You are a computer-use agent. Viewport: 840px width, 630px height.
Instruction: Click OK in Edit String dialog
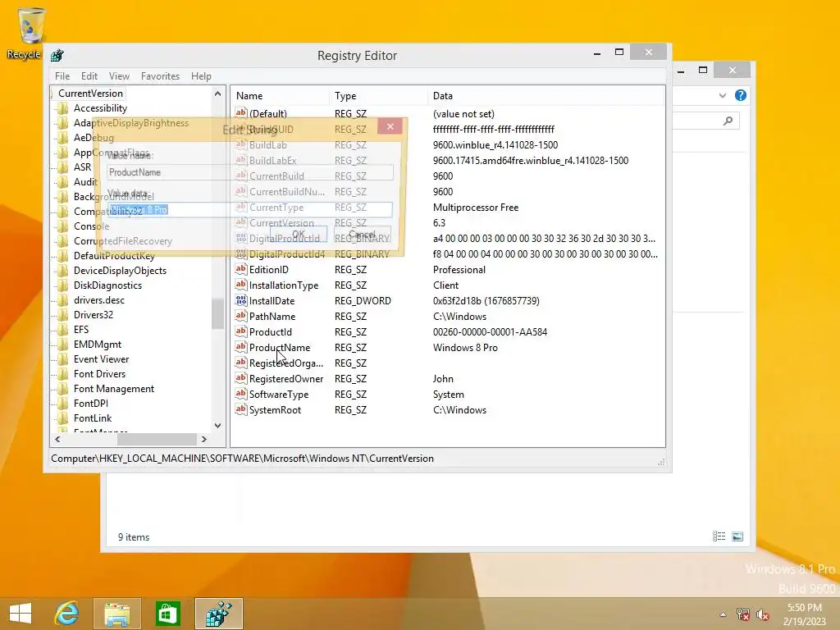tap(299, 234)
